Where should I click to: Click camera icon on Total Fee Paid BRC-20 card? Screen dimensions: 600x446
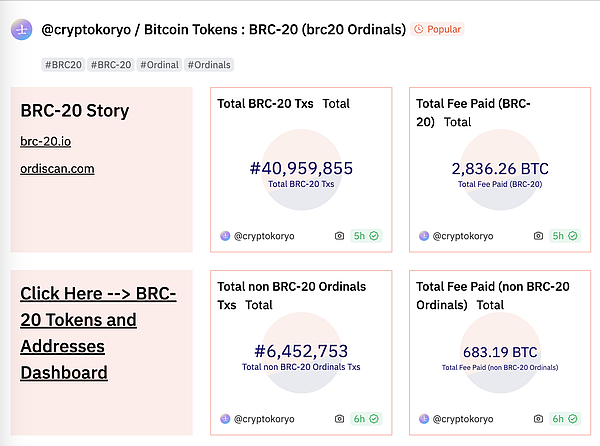pos(539,236)
